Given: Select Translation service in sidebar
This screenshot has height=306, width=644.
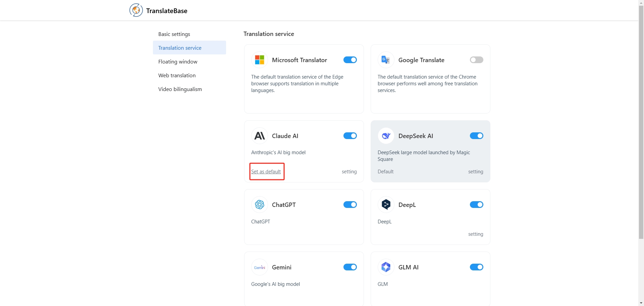Looking at the screenshot, I should (x=190, y=48).
